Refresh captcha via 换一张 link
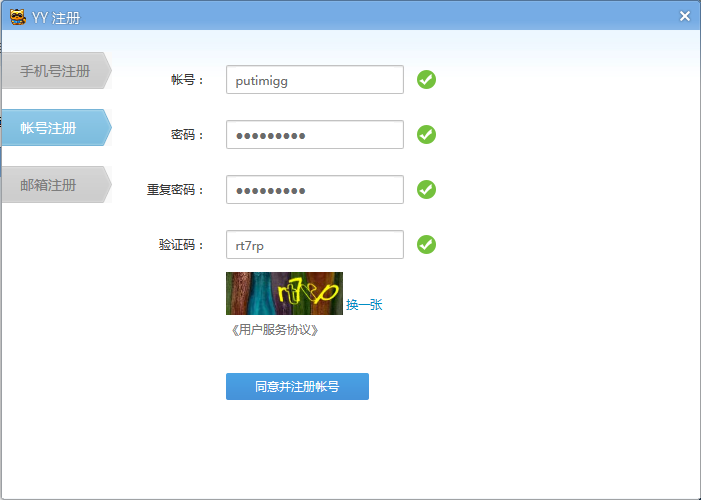The image size is (701, 500). pos(364,305)
